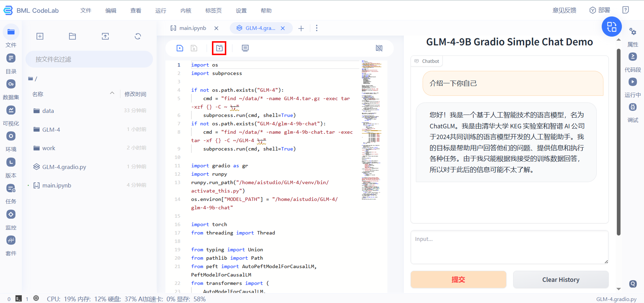Click the 提交 submit button
This screenshot has height=303, width=644.
[x=458, y=279]
